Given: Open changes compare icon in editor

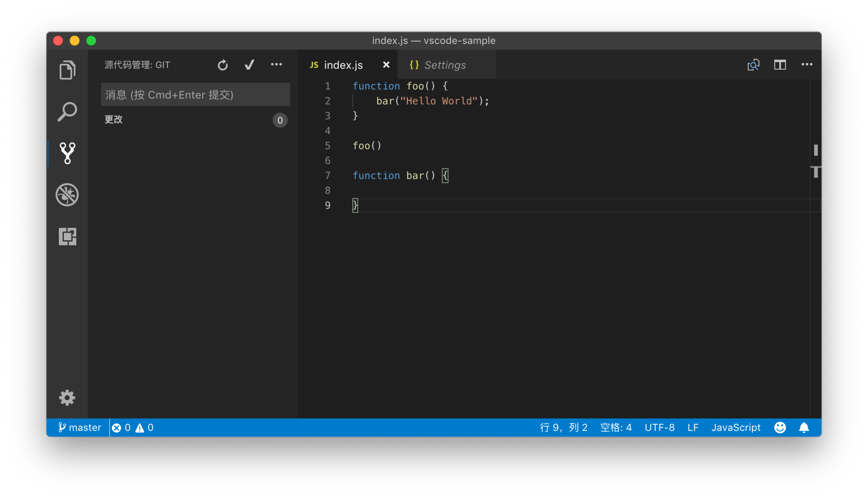Looking at the screenshot, I should [753, 65].
